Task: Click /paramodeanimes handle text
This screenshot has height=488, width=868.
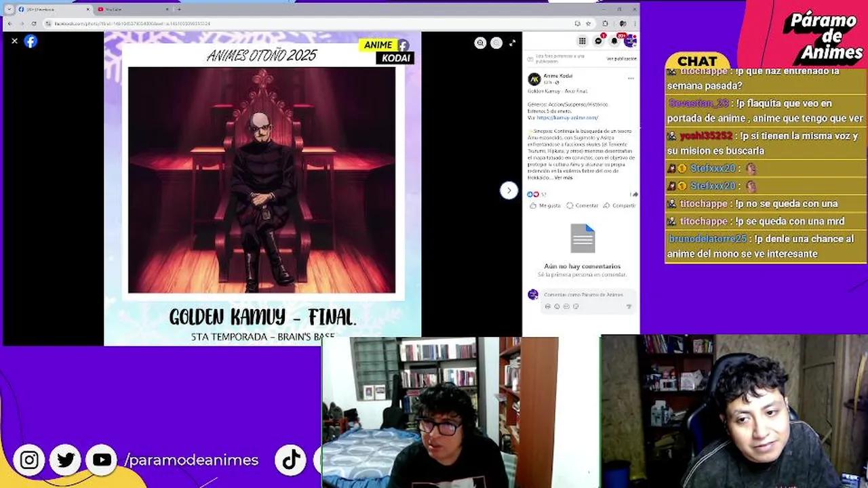Action: pos(192,460)
